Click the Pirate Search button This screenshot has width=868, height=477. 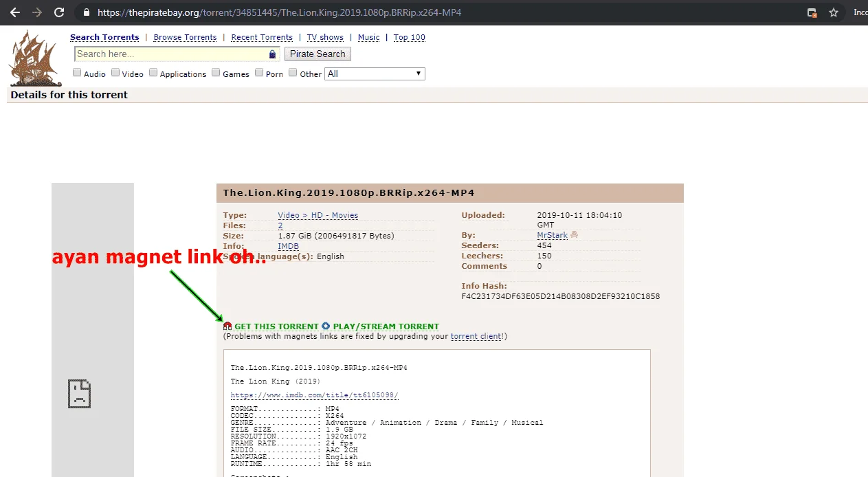pyautogui.click(x=318, y=54)
